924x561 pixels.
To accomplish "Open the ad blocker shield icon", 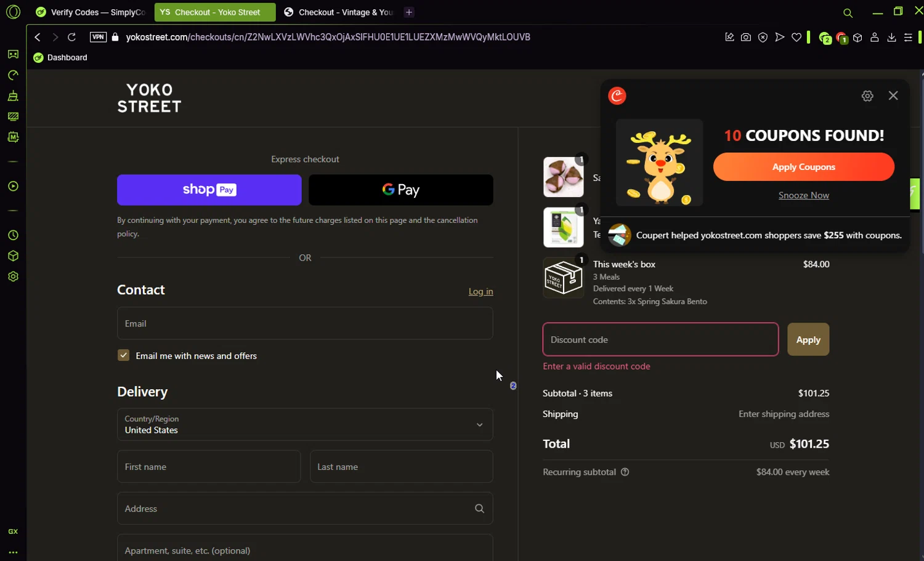I will [763, 37].
